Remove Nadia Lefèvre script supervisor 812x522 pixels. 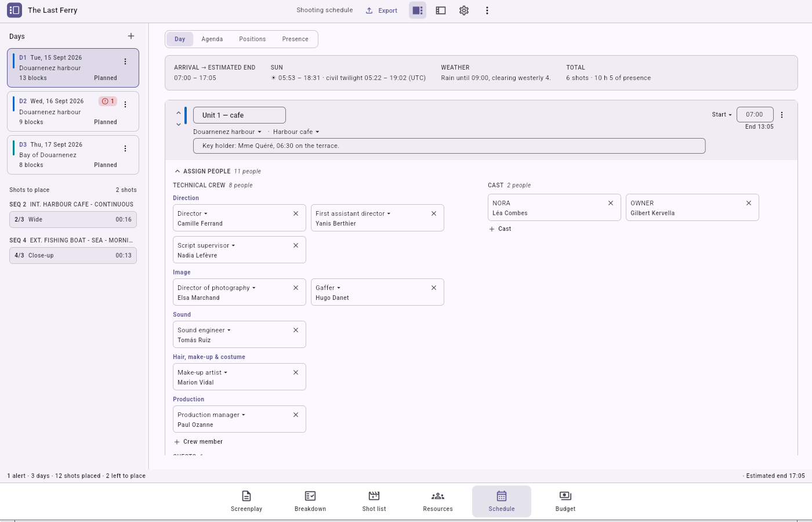[x=296, y=245]
